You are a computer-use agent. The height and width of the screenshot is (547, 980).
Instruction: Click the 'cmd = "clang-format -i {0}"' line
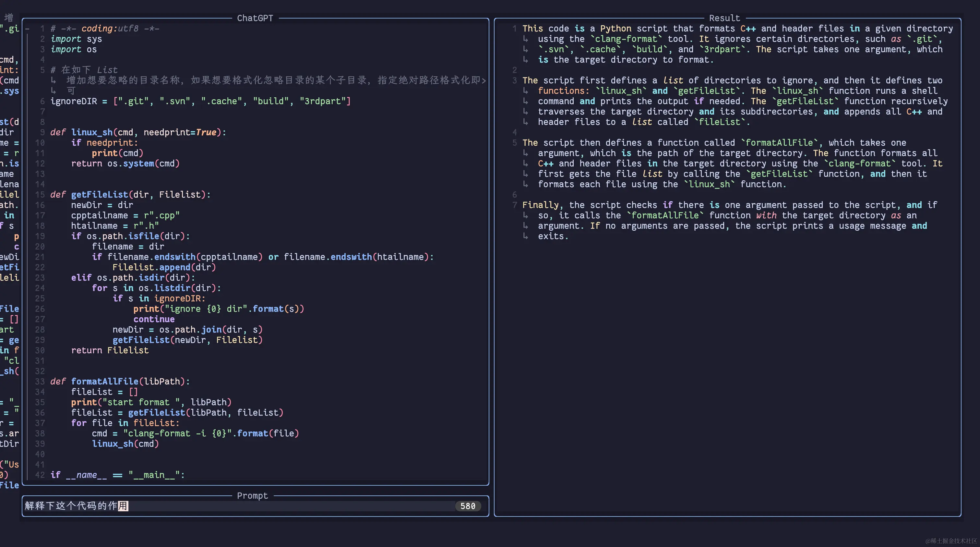196,433
